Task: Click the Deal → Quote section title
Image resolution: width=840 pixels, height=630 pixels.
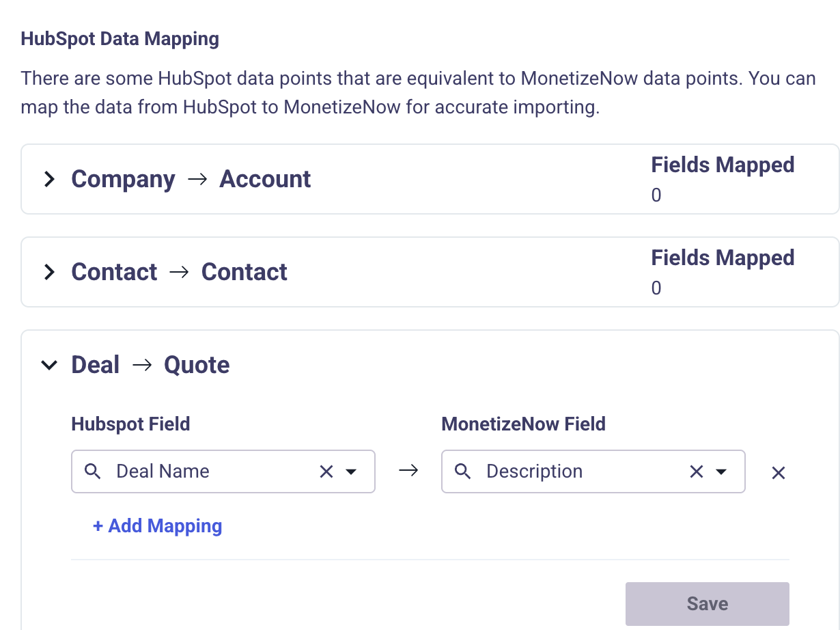Action: click(x=150, y=366)
